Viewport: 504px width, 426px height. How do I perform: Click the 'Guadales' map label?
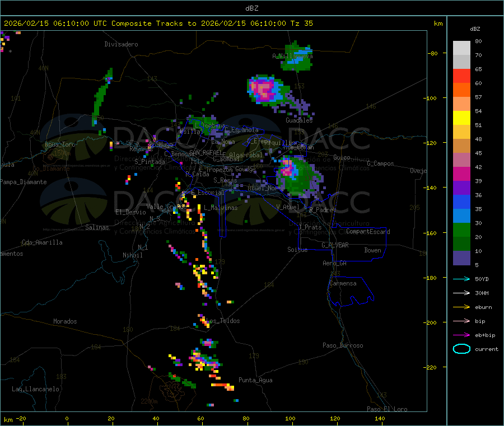(299, 120)
